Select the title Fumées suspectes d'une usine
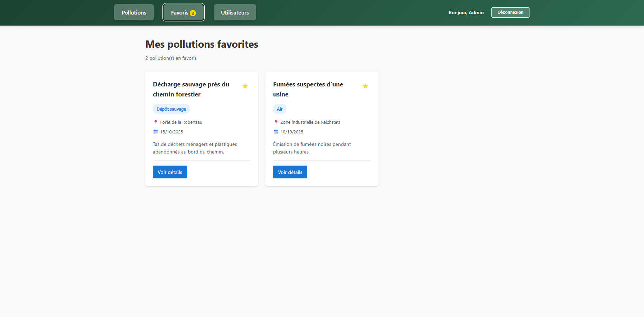Screen dimensions: 644x317 tap(308, 89)
